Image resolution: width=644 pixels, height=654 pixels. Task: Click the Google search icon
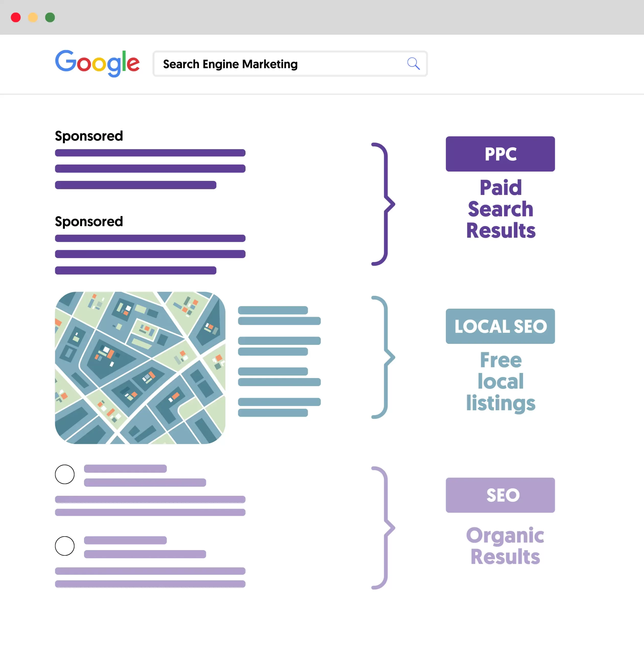pos(413,64)
